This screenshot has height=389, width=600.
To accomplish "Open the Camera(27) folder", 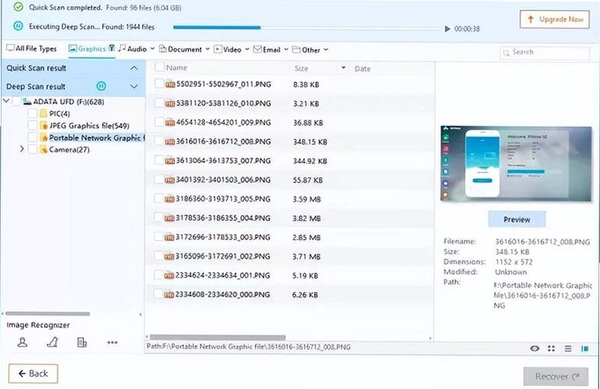I will [x=69, y=150].
